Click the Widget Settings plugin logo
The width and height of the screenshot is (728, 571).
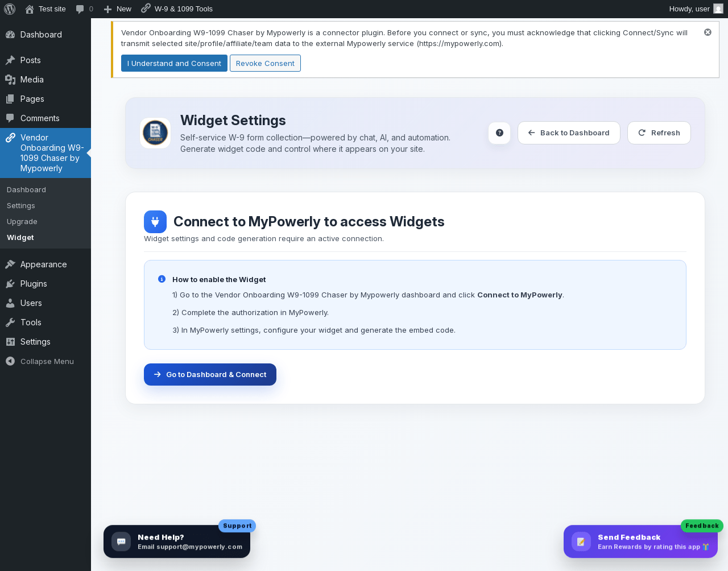(x=155, y=133)
